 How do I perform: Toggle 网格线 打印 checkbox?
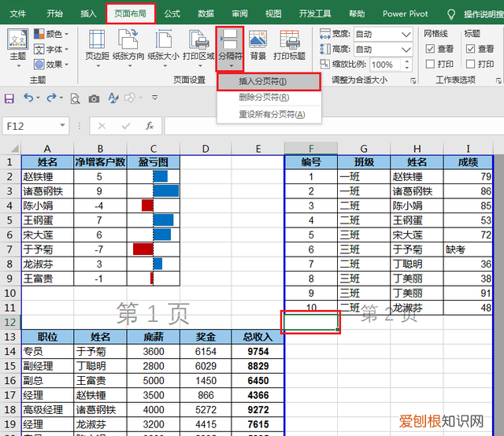(x=430, y=64)
